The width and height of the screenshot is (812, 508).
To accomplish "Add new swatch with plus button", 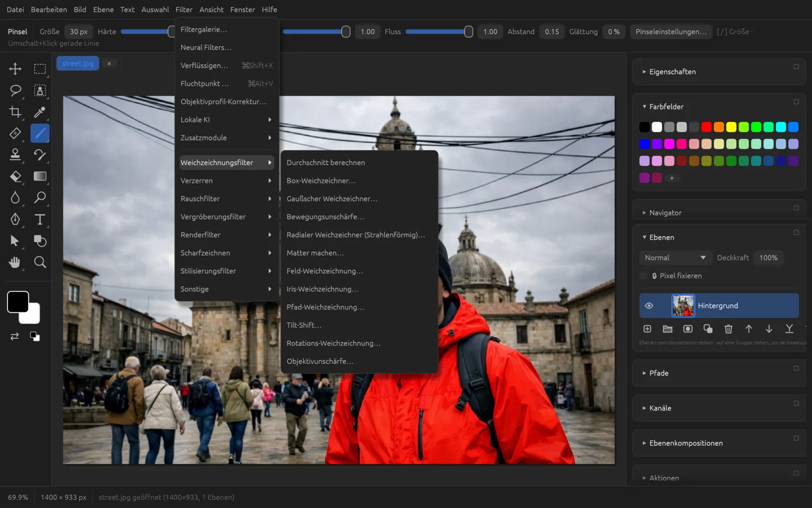I will (671, 178).
